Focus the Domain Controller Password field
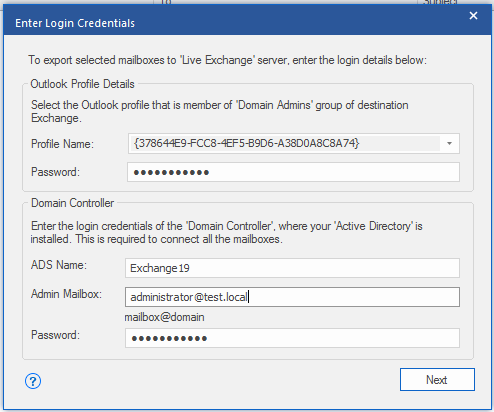Screen dimensions: 494x412 point(292,338)
